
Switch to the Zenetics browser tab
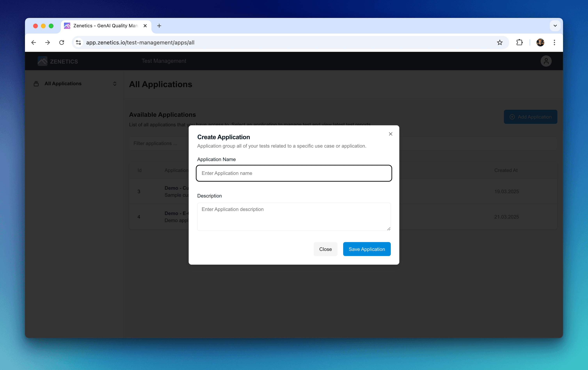103,26
